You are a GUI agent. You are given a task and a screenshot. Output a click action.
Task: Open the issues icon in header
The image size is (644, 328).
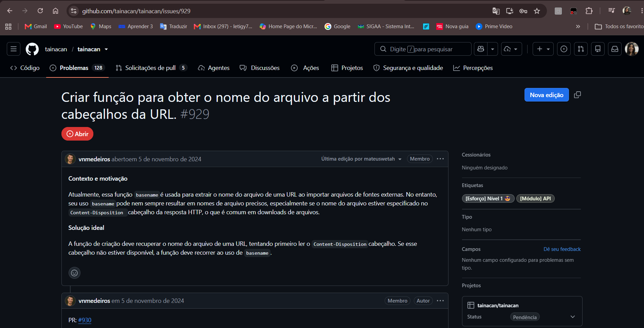pos(564,49)
